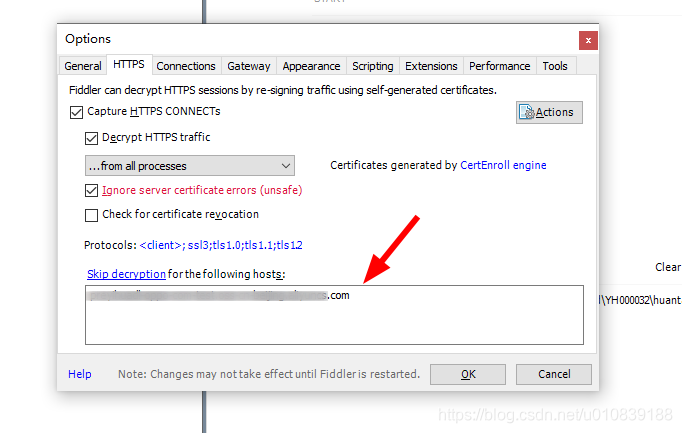Toggle Capture HTTPS CONNECTs checkbox
The width and height of the screenshot is (682, 433).
pyautogui.click(x=76, y=112)
